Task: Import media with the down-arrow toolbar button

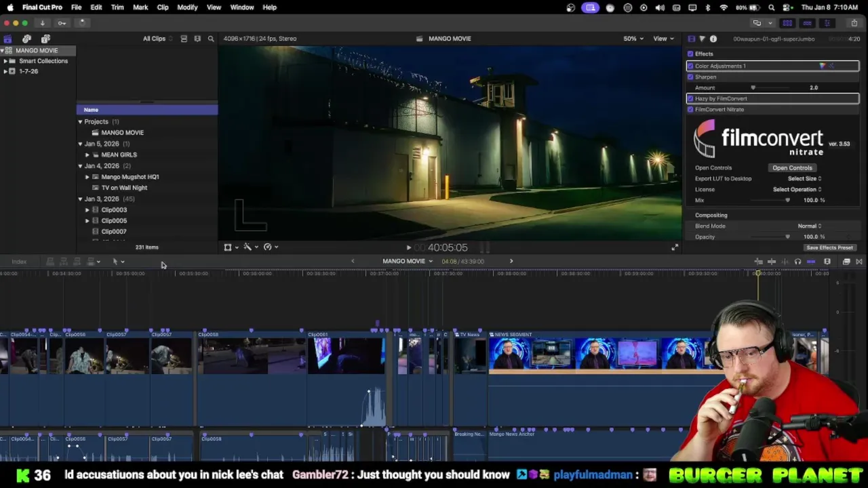Action: [42, 23]
